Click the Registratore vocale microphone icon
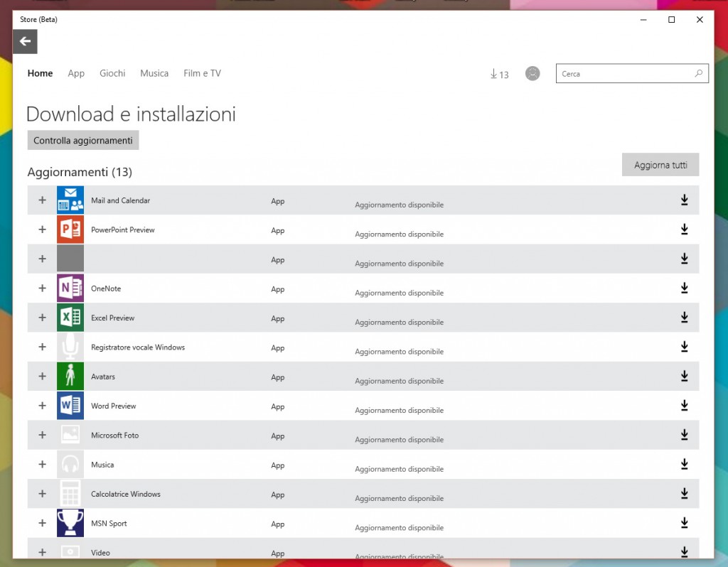The width and height of the screenshot is (728, 567). pos(70,347)
